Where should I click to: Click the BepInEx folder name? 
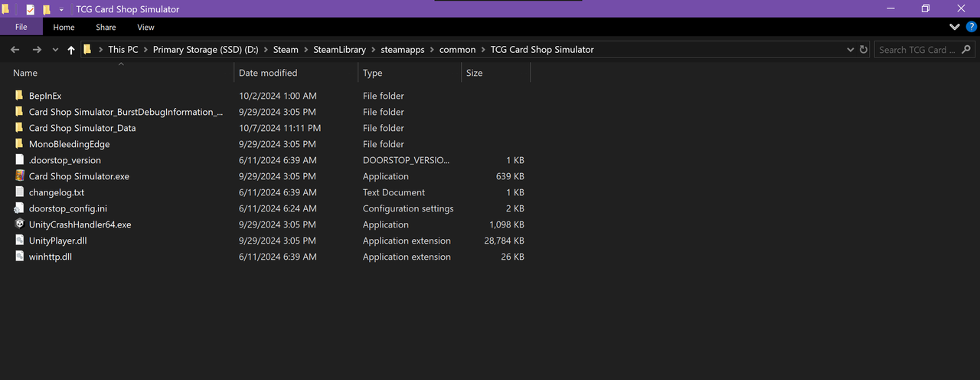tap(45, 96)
